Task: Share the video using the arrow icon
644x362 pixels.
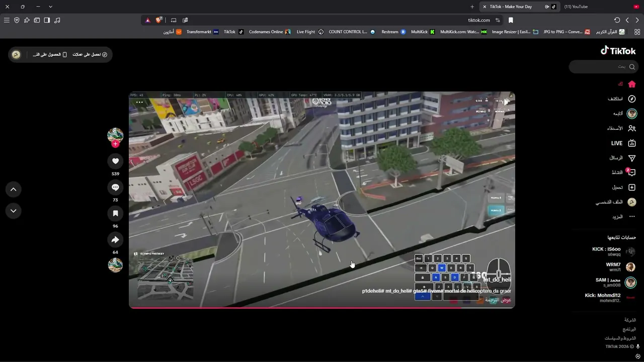Action: point(115,239)
